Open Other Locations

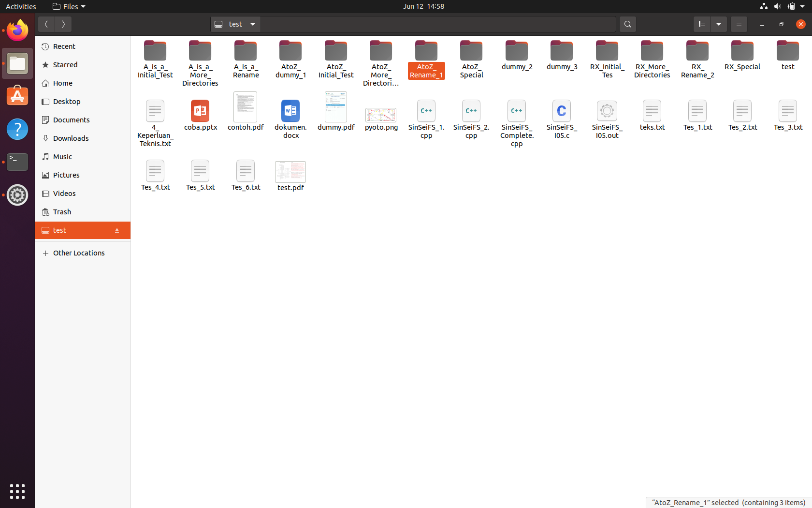[x=79, y=253]
